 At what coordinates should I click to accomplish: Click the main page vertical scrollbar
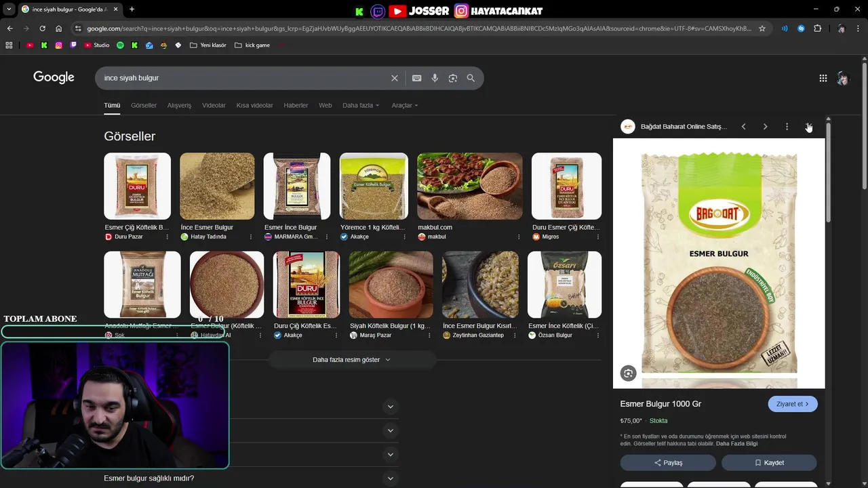pos(865,125)
